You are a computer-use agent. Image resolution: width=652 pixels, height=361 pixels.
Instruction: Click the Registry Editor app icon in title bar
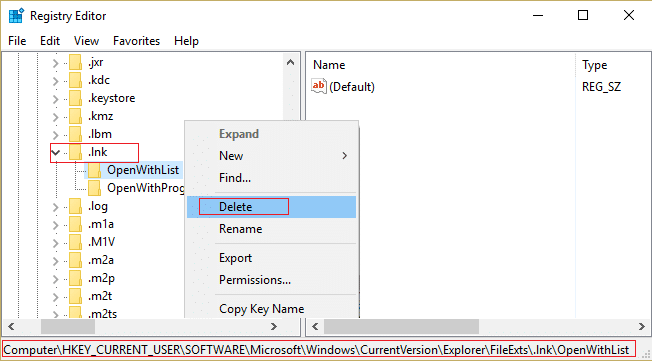click(17, 15)
